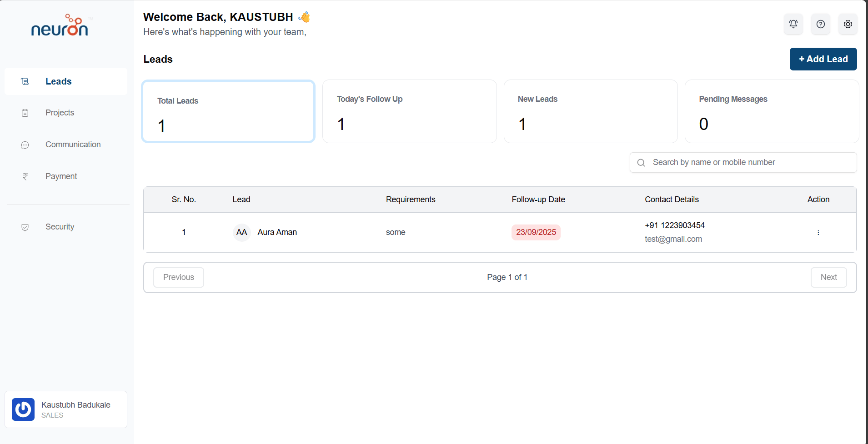Viewport: 868px width, 444px height.
Task: Click the user avatar power icon
Action: point(23,409)
